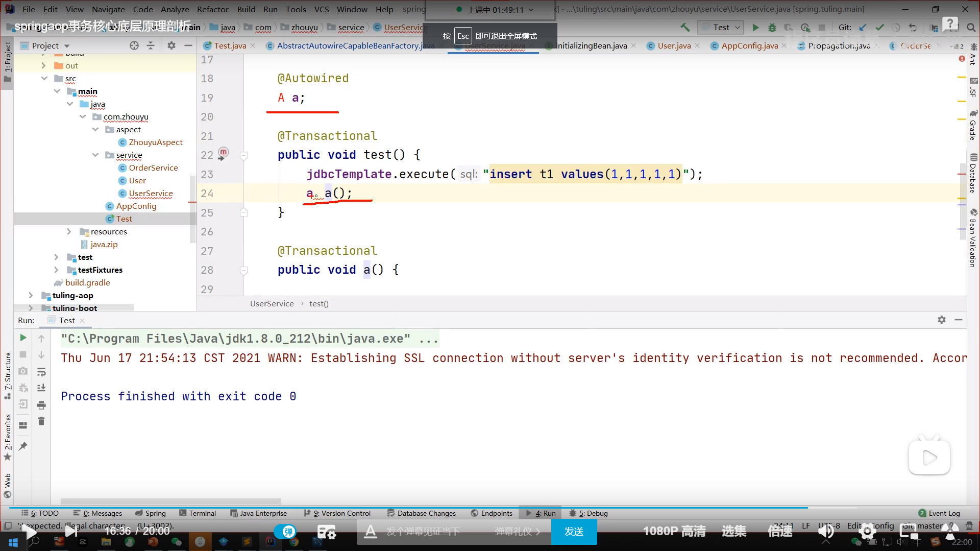The image size is (980, 551).
Task: Toggle the Structure tool window side tab
Action: (8, 375)
